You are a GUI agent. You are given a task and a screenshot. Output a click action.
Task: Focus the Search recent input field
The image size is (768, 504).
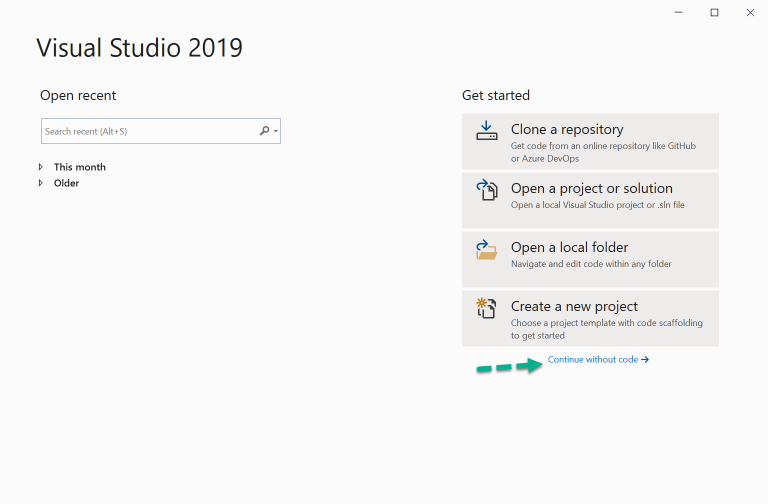point(161,131)
